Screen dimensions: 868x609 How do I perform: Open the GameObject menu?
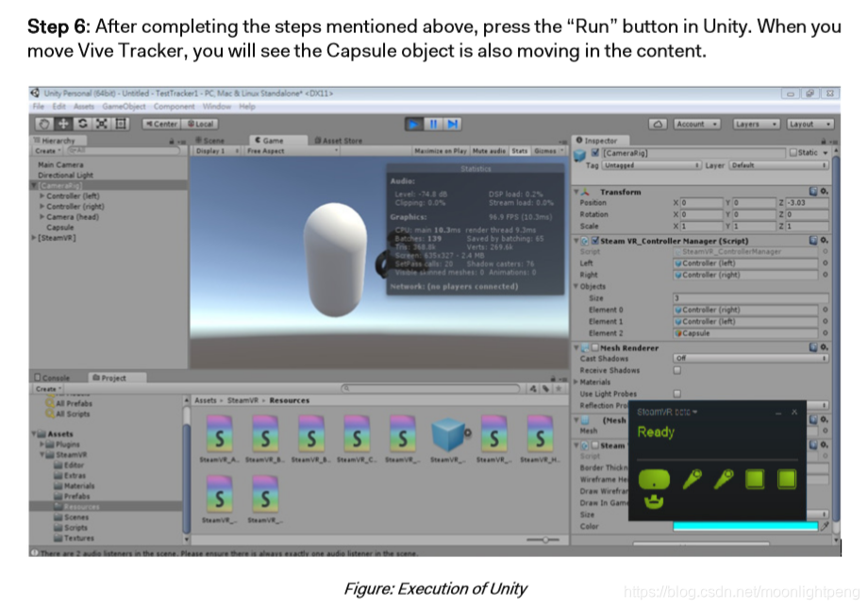[124, 107]
